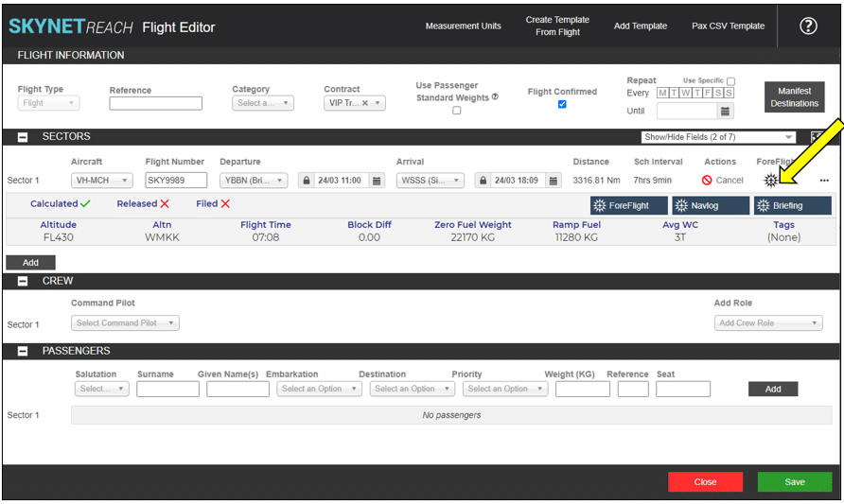Toggle the repeat Monday M box

[x=662, y=93]
